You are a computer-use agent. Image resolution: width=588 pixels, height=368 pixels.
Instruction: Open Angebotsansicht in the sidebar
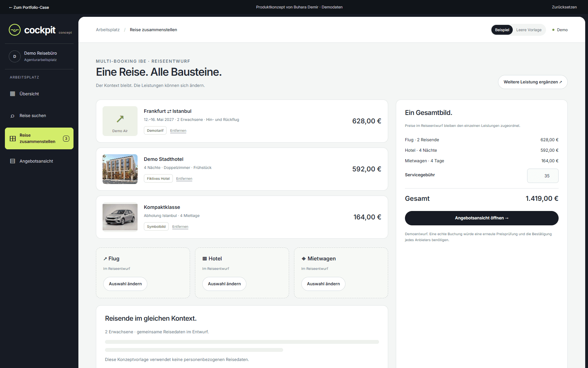(x=39, y=161)
